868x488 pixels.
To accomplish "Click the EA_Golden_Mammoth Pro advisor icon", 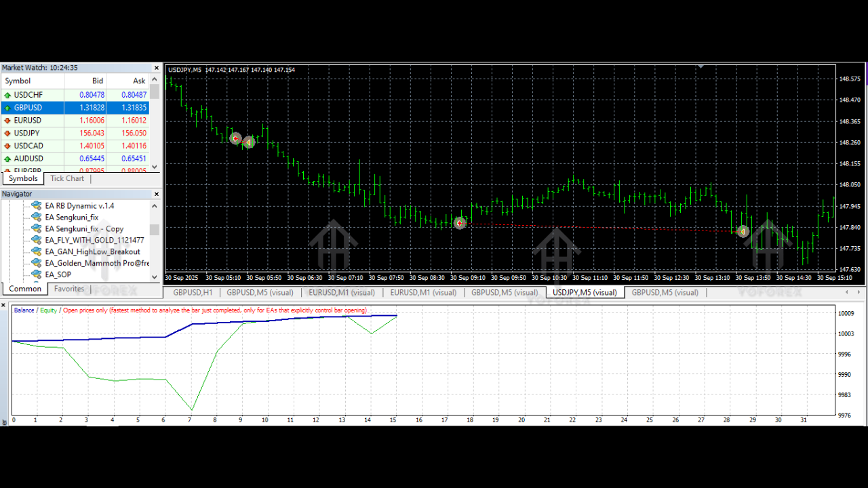I will [36, 263].
